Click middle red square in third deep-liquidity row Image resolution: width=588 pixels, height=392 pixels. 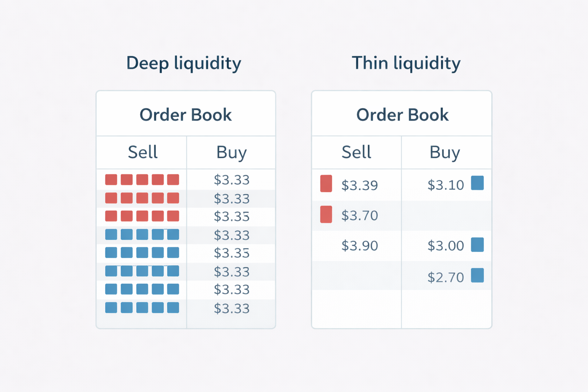(x=142, y=216)
